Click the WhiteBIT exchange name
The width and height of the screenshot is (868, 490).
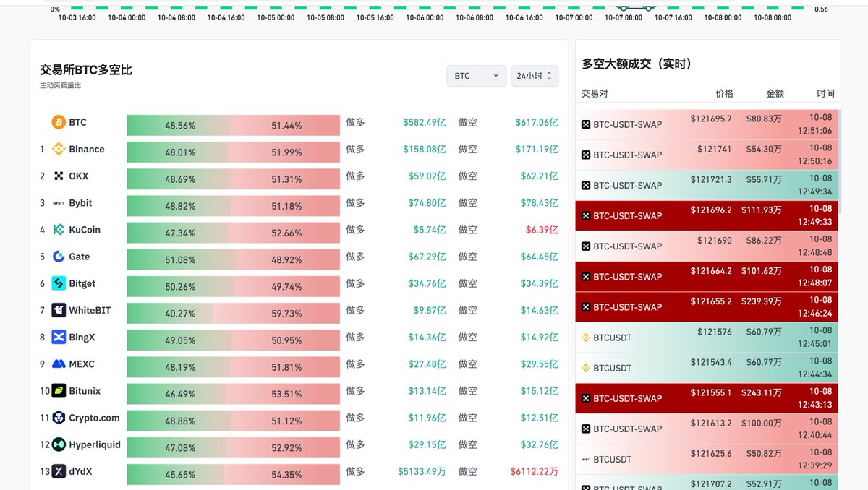pos(90,310)
